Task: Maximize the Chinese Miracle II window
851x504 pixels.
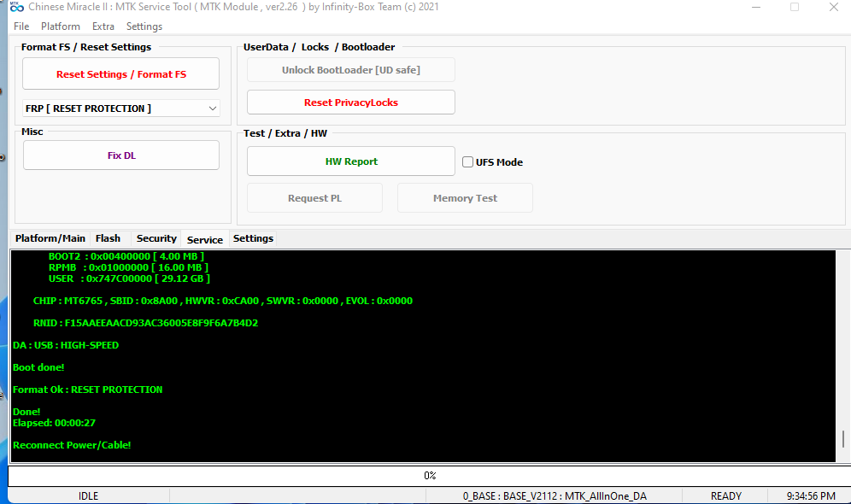Action: coord(795,7)
